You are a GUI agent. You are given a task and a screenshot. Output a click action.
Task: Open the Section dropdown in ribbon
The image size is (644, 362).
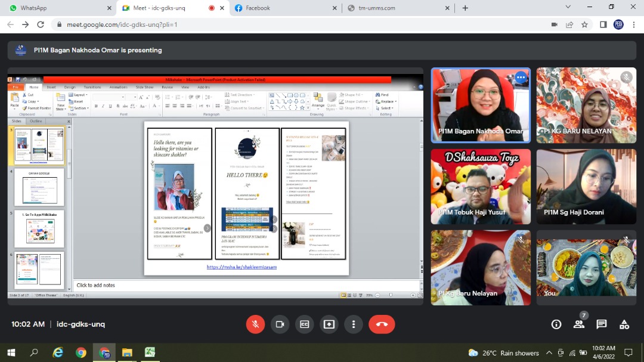pyautogui.click(x=79, y=109)
